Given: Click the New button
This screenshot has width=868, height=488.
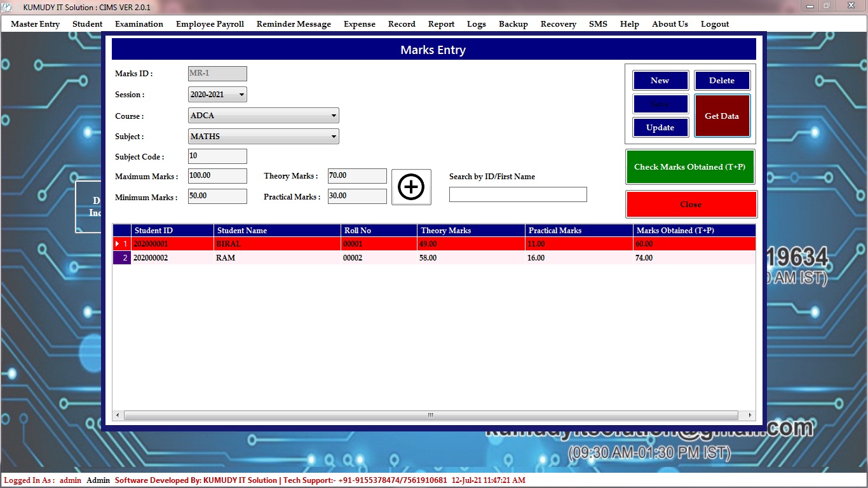Looking at the screenshot, I should tap(660, 81).
